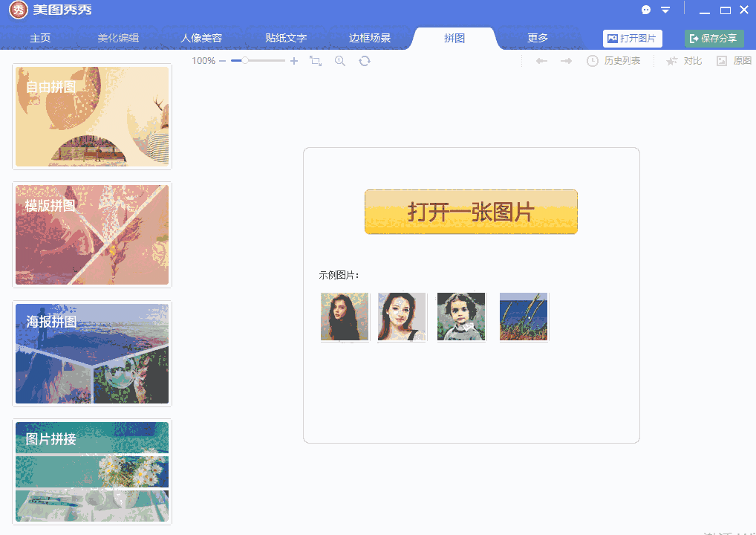The height and width of the screenshot is (535, 756).
Task: Click the 原图 original image button
Action: coord(734,61)
